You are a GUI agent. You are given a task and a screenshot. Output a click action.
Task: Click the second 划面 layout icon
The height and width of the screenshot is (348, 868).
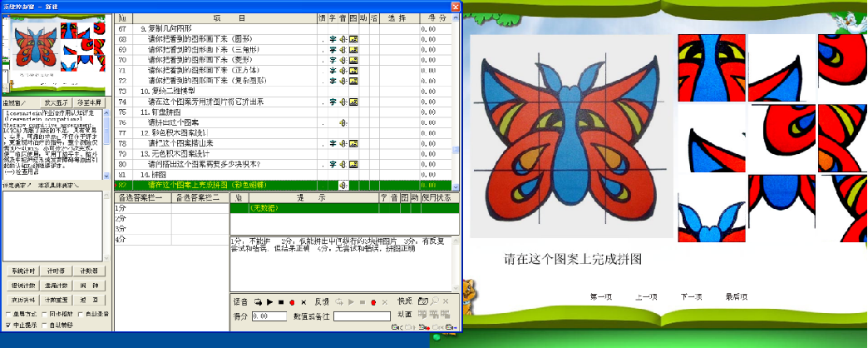[x=434, y=314]
